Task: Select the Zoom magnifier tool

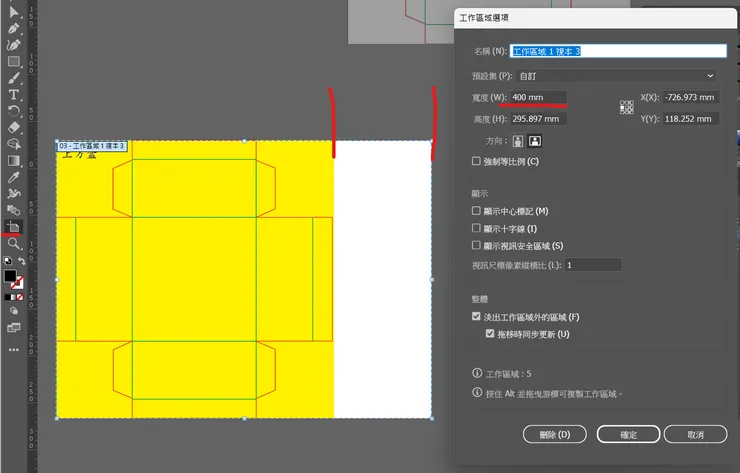Action: pyautogui.click(x=14, y=244)
